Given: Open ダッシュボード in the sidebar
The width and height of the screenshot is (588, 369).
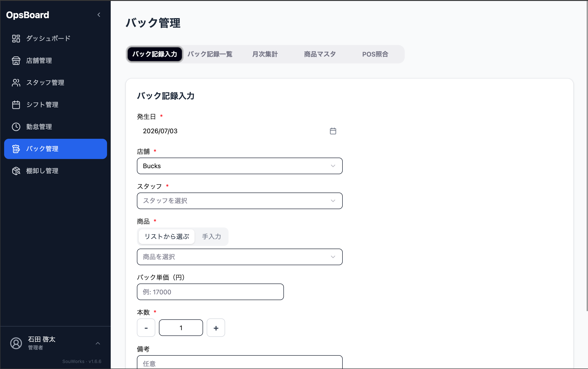Looking at the screenshot, I should pyautogui.click(x=56, y=39).
